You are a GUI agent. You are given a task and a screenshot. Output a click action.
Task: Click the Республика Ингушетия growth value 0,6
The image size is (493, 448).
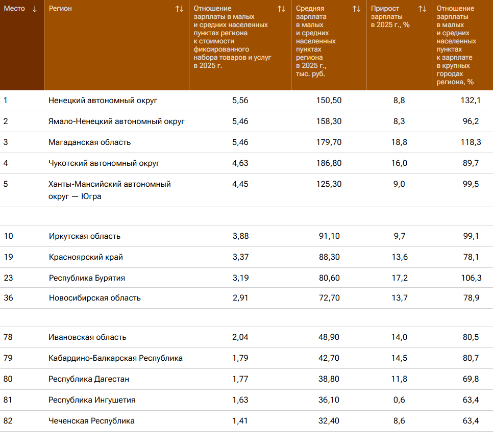tap(400, 400)
